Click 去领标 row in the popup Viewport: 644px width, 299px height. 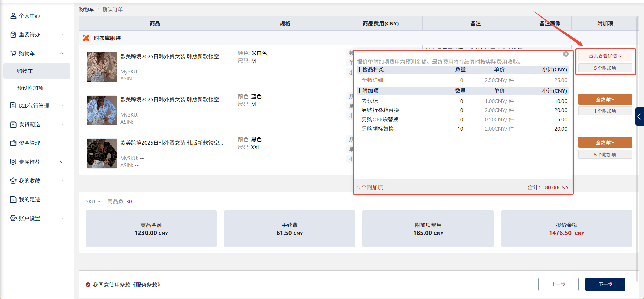point(463,101)
